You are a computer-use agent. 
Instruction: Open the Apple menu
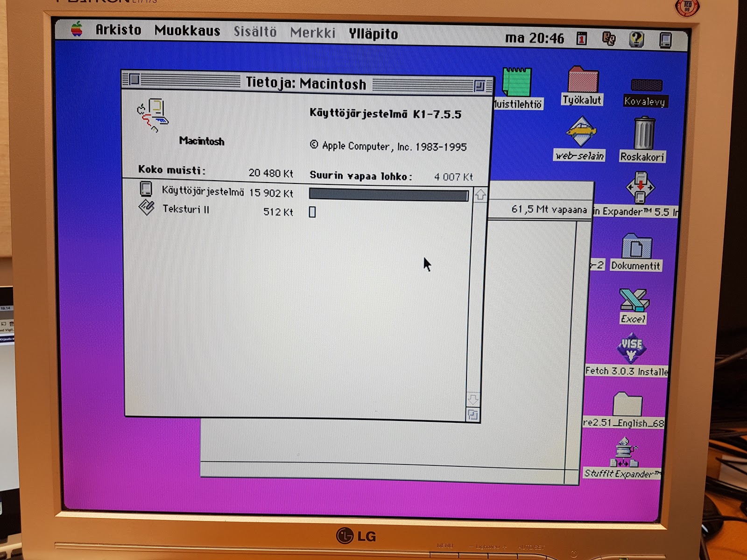(77, 29)
